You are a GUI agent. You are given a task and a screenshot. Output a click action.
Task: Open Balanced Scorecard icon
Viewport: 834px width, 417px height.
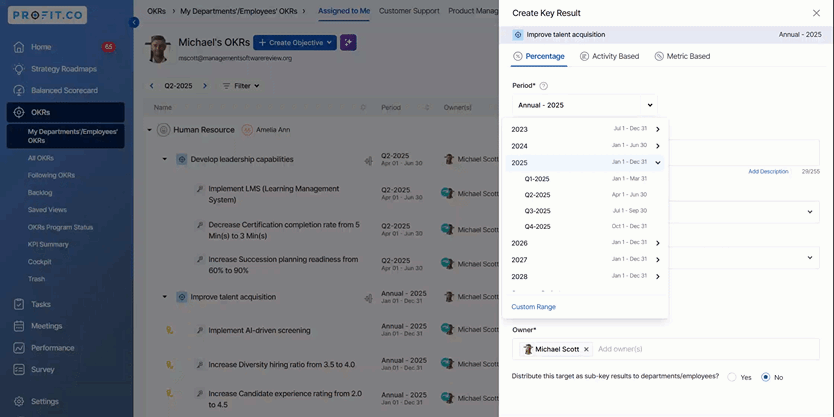click(x=19, y=90)
